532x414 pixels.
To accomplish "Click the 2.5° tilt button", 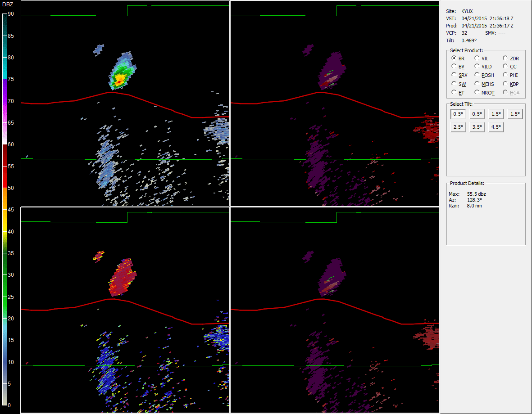I will point(458,127).
